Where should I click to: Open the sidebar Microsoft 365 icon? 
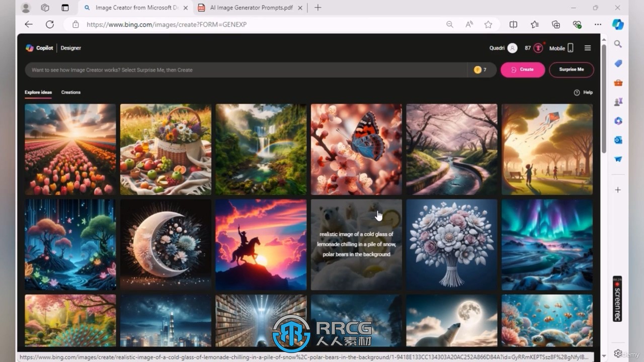tap(618, 121)
